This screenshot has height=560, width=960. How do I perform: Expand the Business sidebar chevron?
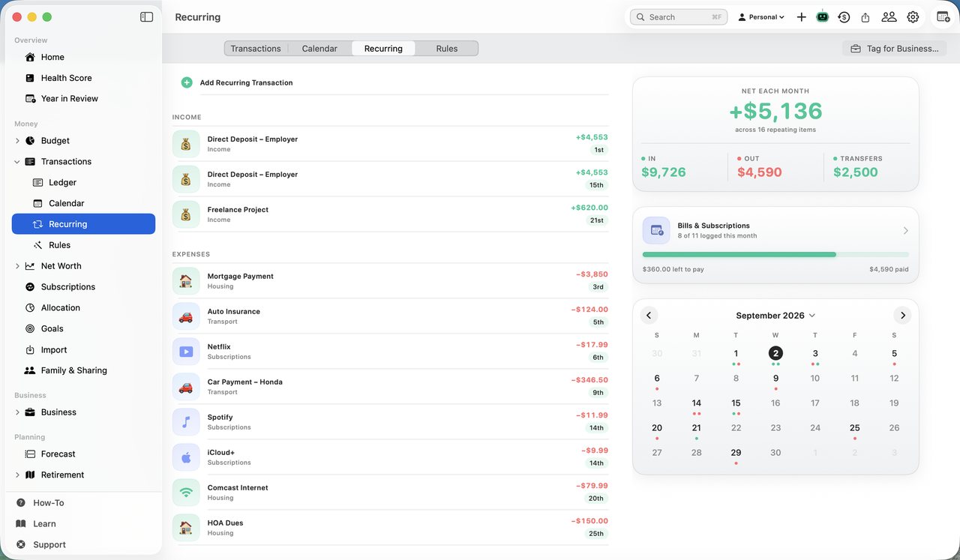click(17, 412)
